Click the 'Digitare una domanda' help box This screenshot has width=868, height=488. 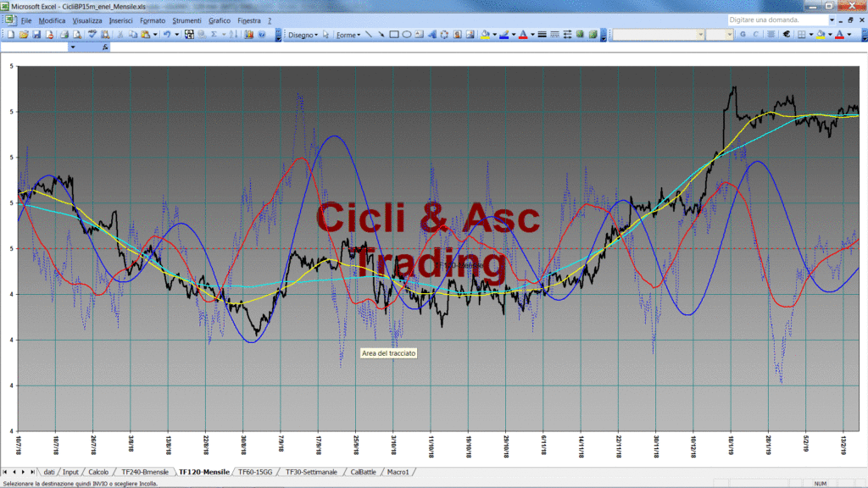coord(777,20)
